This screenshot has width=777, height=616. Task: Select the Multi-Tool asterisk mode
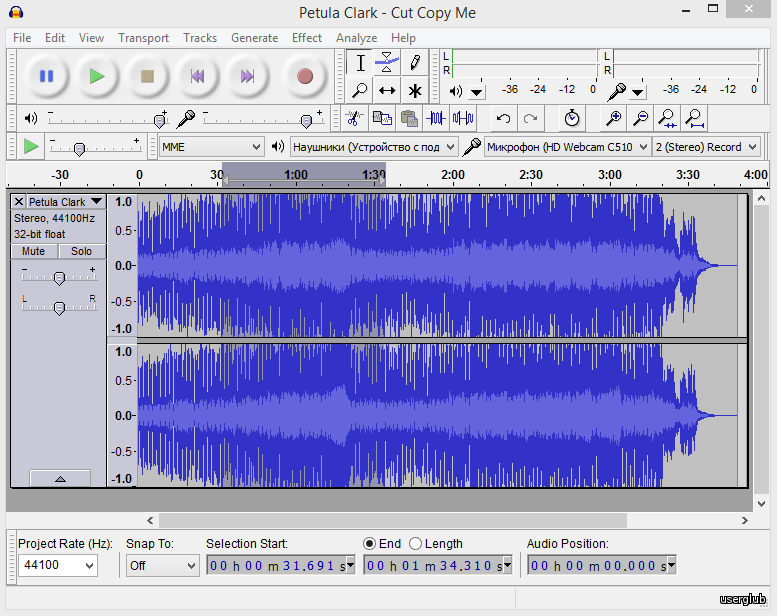click(x=415, y=91)
